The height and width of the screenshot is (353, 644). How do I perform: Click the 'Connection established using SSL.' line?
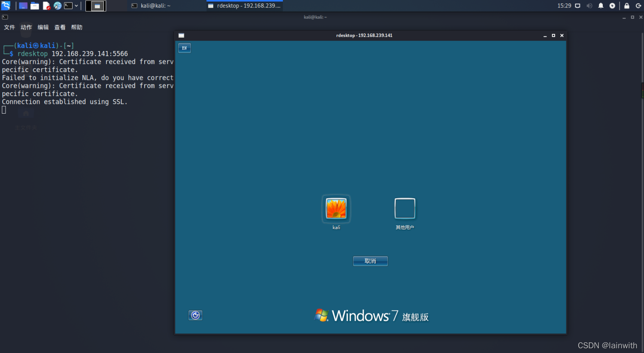pyautogui.click(x=64, y=102)
